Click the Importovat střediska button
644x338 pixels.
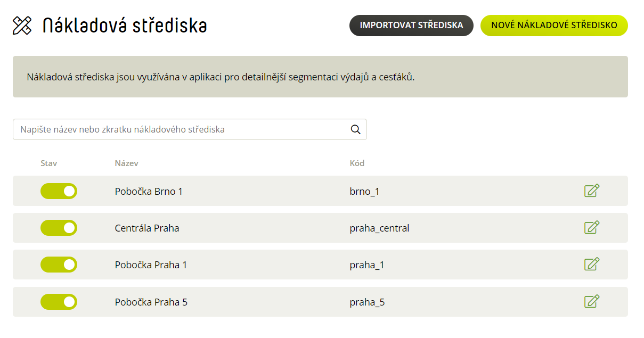pos(411,26)
